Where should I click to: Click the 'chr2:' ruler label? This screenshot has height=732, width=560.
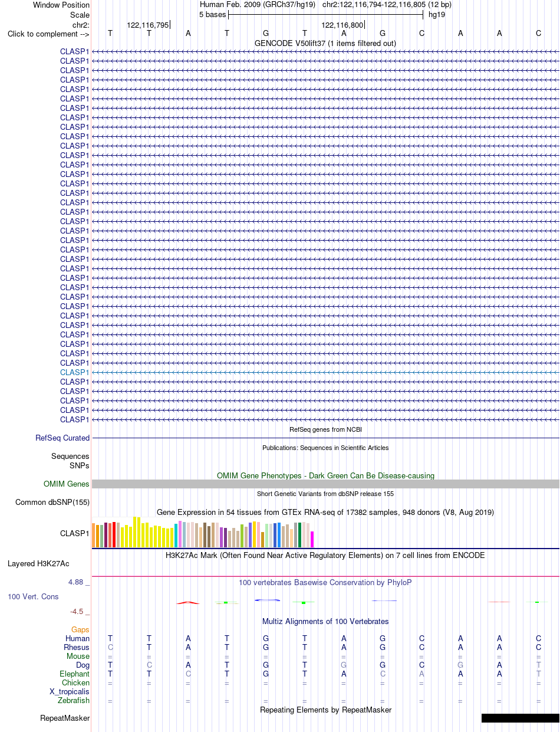click(81, 24)
